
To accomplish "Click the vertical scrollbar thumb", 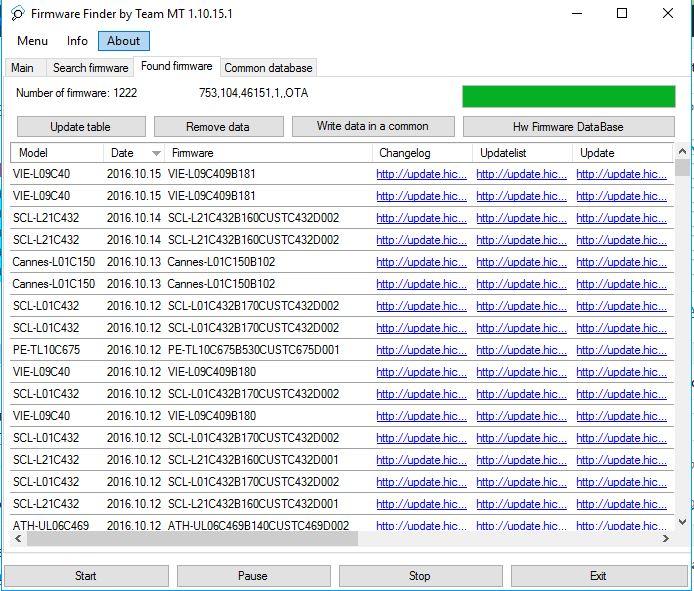I will tap(682, 167).
